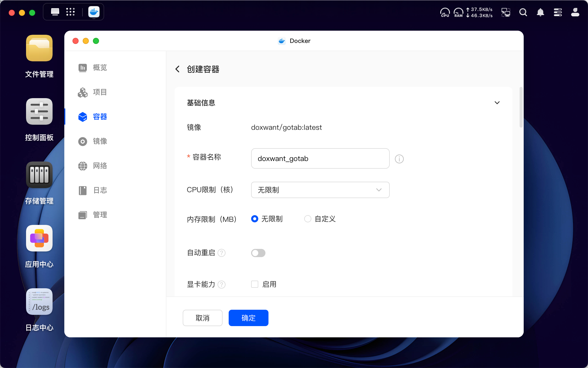
Task: Go to 管理 management in sidebar
Action: pos(92,215)
